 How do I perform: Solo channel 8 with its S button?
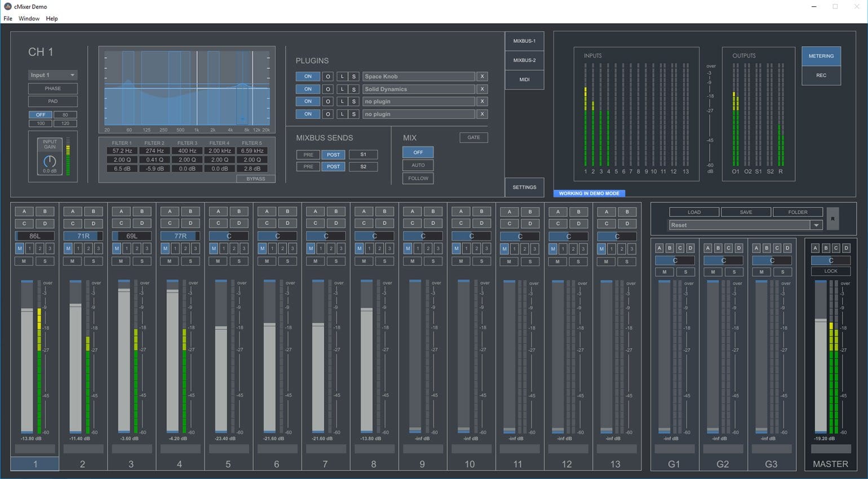[x=384, y=261]
